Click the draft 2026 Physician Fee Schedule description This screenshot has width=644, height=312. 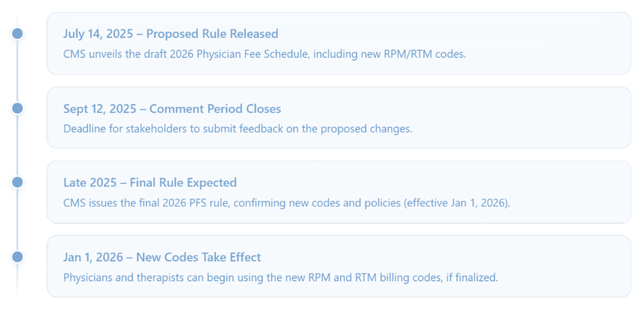click(x=264, y=54)
